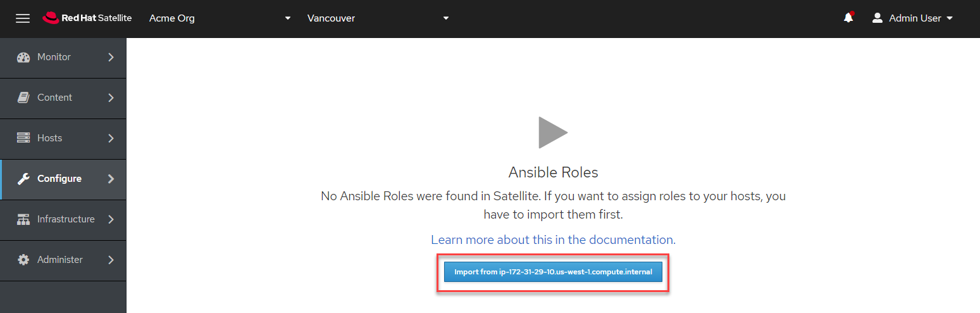Click the Infrastructure network icon
980x313 pixels.
point(23,219)
